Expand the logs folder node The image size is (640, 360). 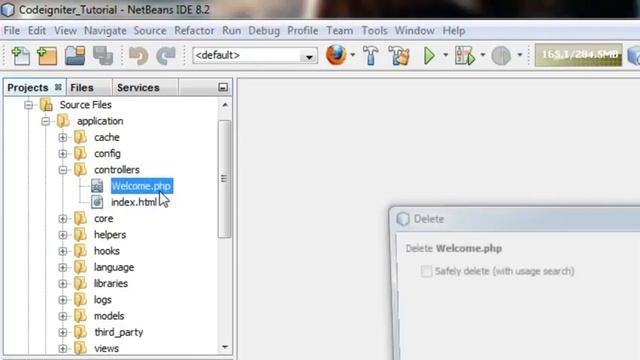point(62,300)
